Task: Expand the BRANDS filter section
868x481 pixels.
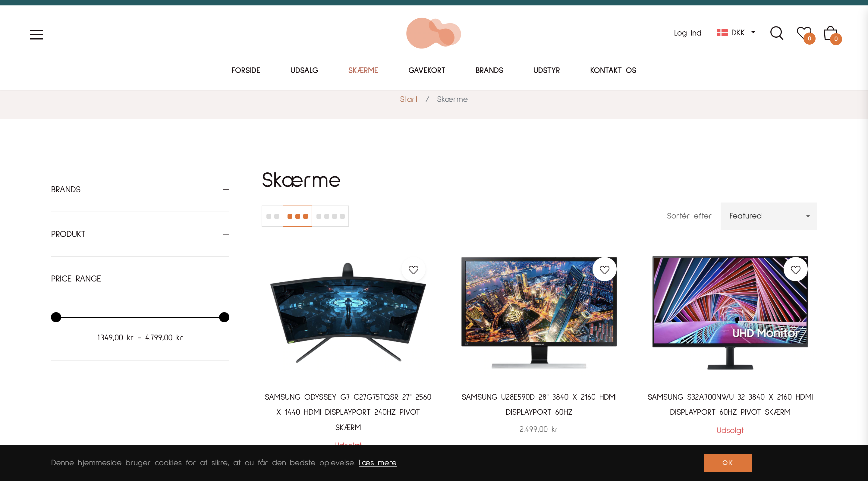Action: coord(140,190)
